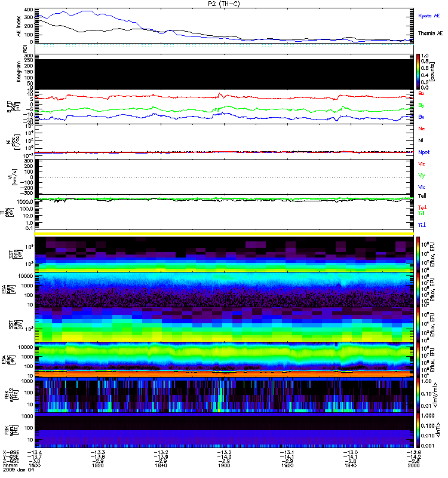Select the blue Npot legend label
The height and width of the screenshot is (478, 448).
pos(424,152)
